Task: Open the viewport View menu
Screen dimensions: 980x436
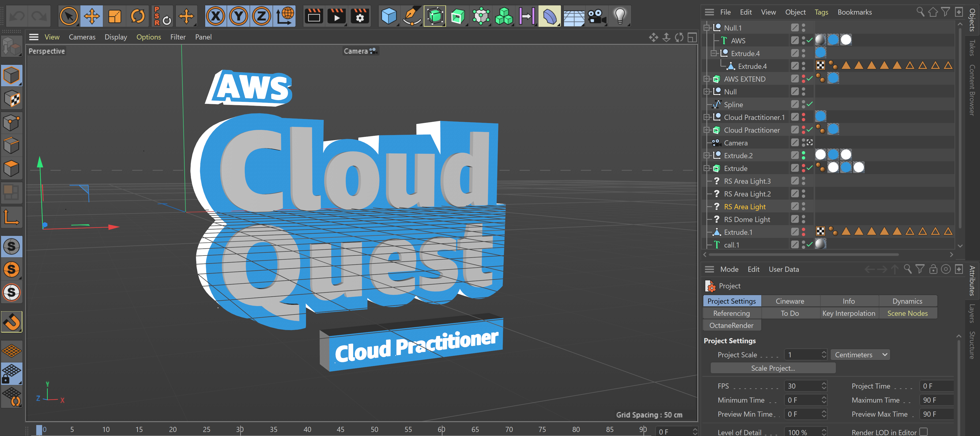Action: (x=52, y=37)
